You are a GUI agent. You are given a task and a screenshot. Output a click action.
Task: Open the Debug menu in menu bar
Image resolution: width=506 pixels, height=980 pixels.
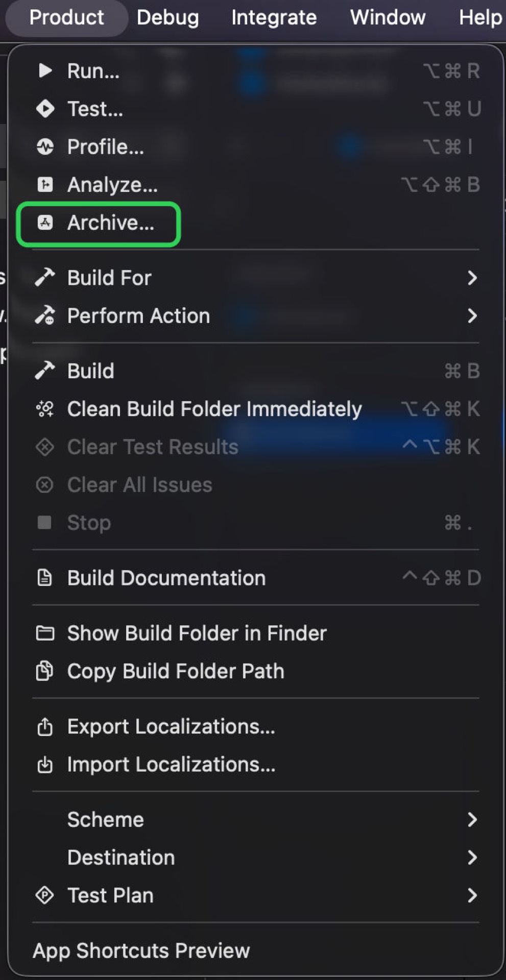pos(167,17)
